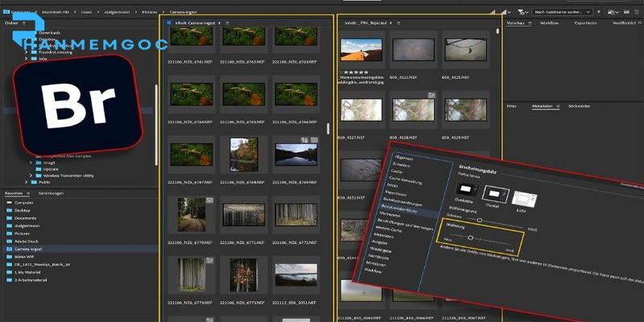Screen dimensions: 644x322
Task: Click the Bildhintergrund slider handle
Action: 479,220
